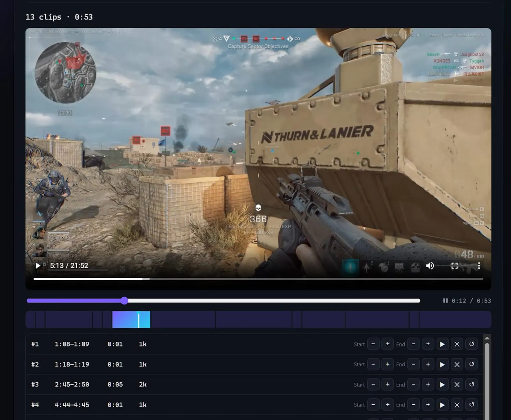Decrease start time of clip #2
This screenshot has height=420, width=511.
pos(373,364)
